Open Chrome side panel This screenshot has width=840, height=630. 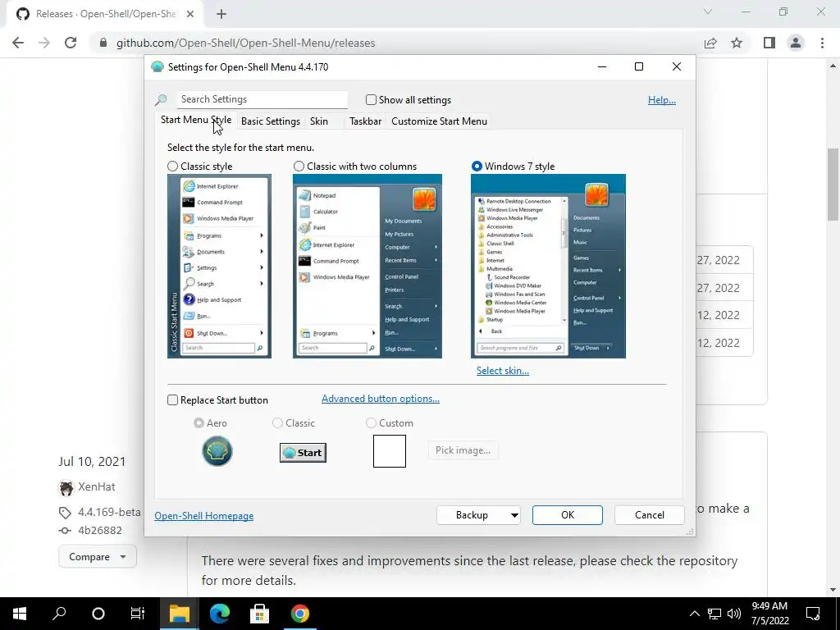[769, 43]
